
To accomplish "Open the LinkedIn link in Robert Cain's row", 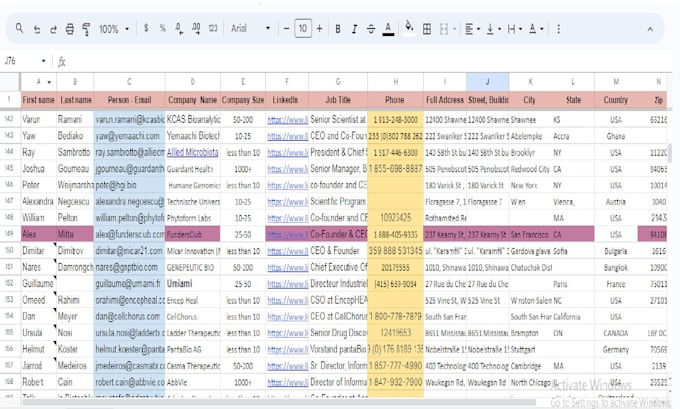I will [x=288, y=383].
